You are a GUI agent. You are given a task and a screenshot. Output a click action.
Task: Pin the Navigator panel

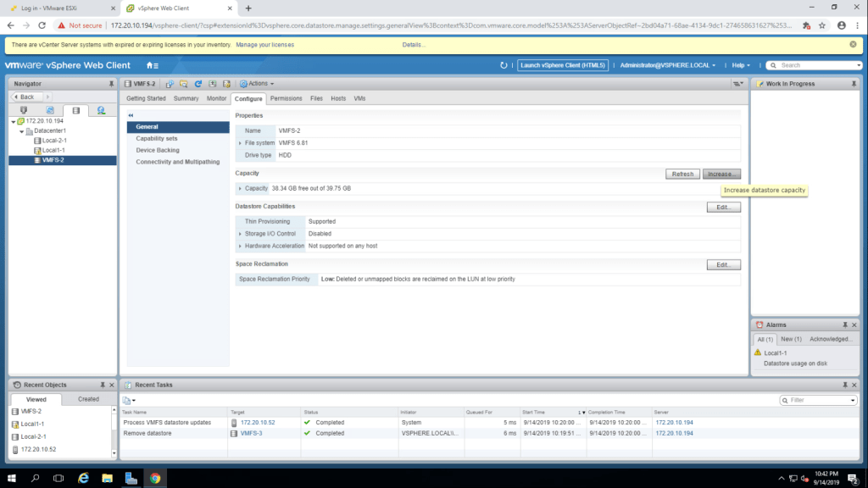click(x=111, y=84)
